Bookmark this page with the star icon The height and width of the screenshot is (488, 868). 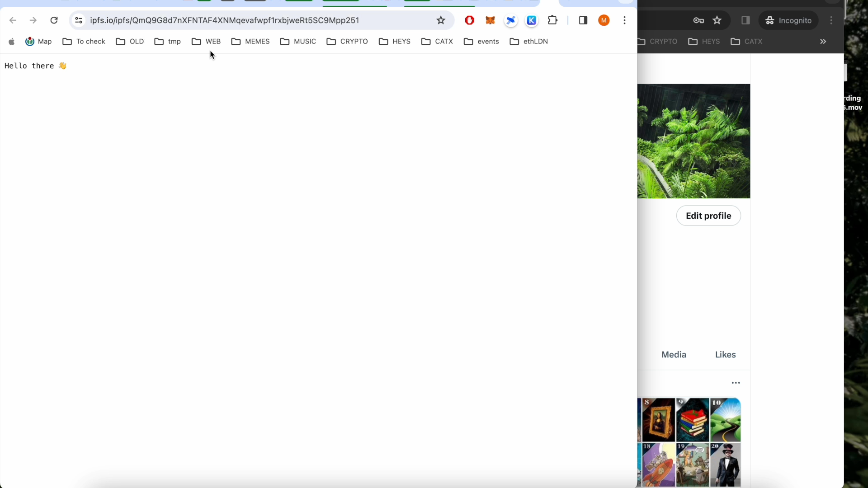[441, 20]
